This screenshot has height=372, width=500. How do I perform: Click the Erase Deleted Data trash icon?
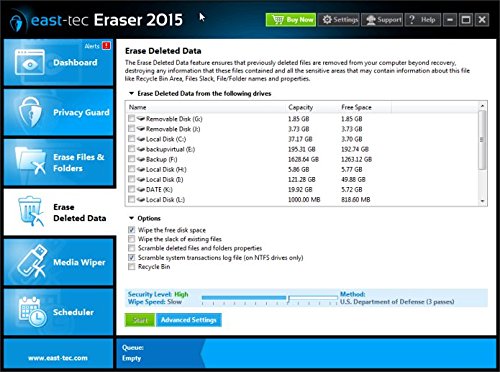[30, 211]
